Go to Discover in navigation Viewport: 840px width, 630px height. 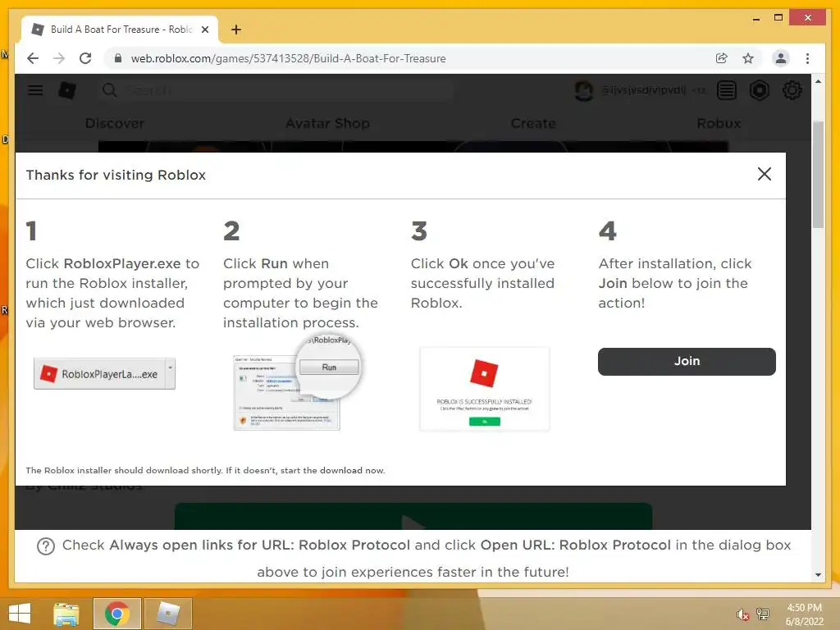(115, 123)
